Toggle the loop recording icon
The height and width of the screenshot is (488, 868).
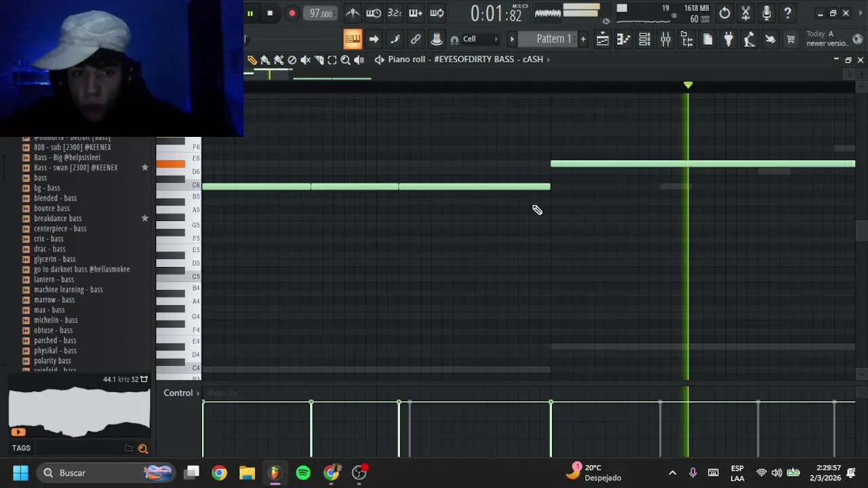click(437, 13)
